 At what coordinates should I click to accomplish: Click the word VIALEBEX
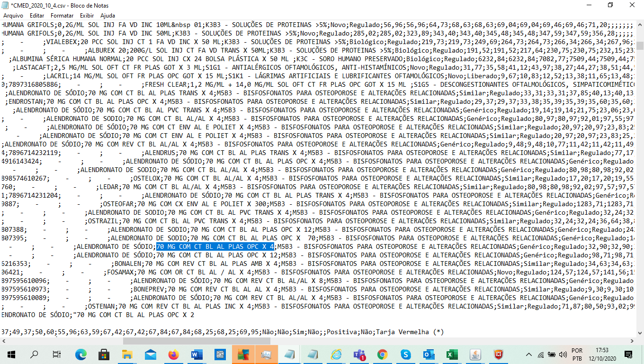(x=62, y=42)
